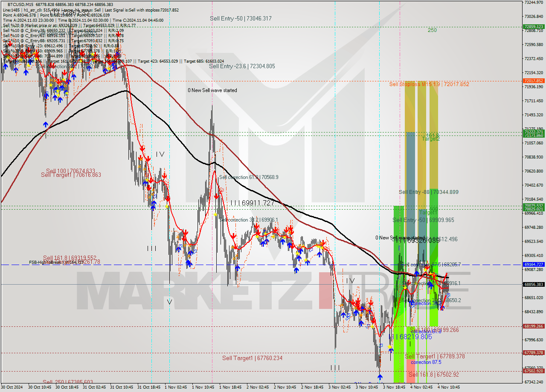Select the 'Sell correction 61.8 | 70568.9' label

coord(249,177)
